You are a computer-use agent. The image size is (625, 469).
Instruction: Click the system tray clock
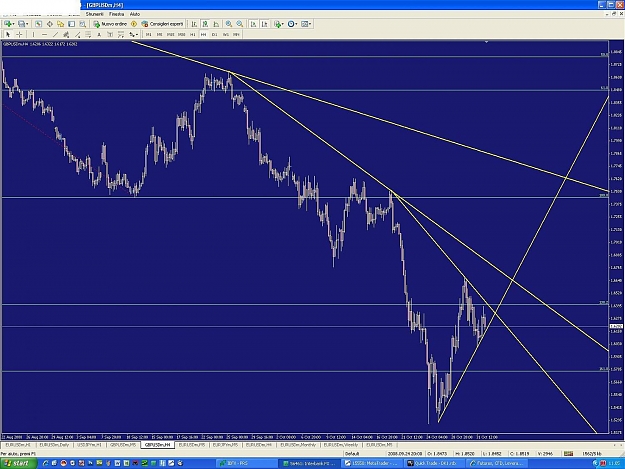[x=613, y=463]
